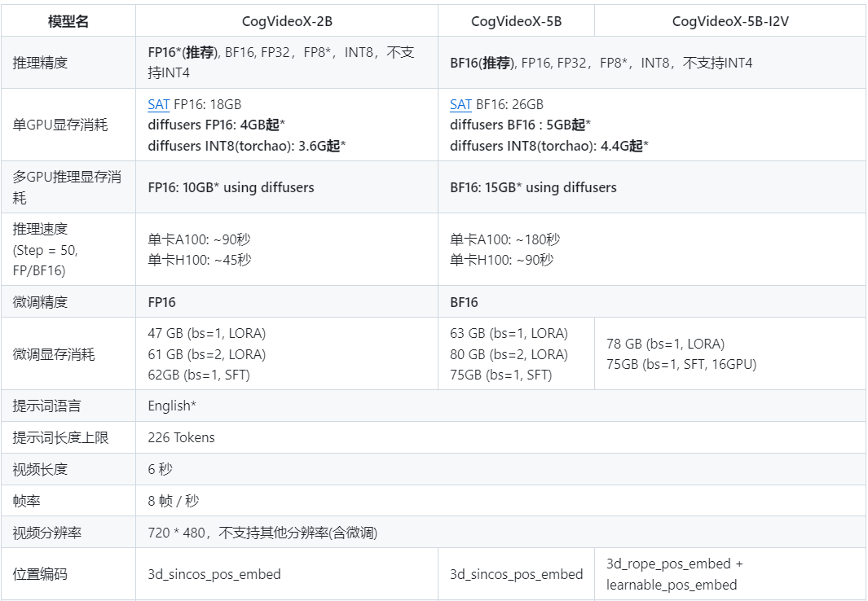
Task: Click the 视频分辨率 row label
Action: click(x=47, y=533)
